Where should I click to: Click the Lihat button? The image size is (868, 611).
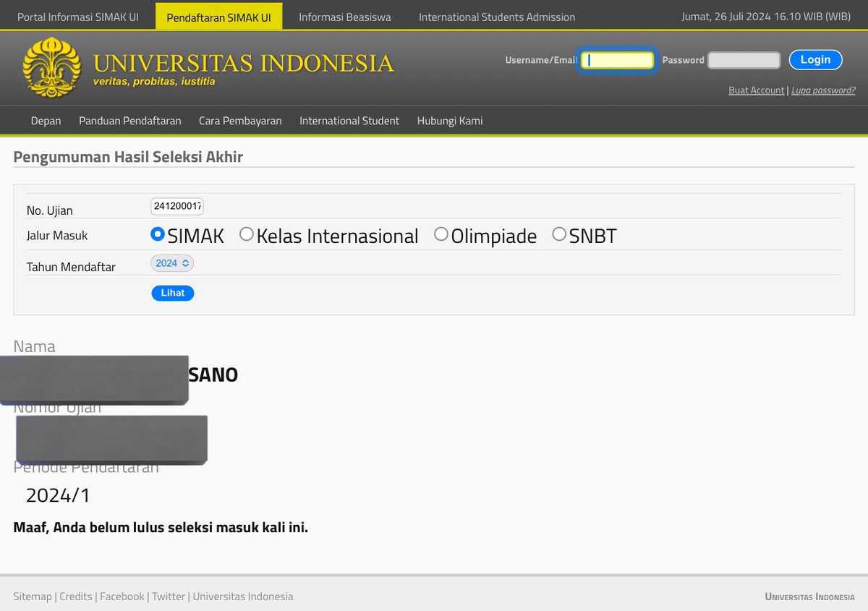pos(173,293)
